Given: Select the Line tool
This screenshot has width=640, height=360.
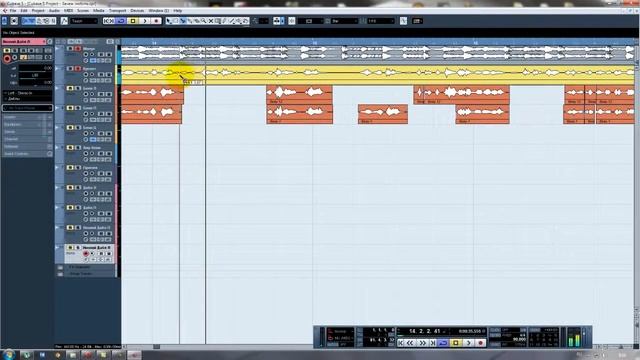Looking at the screenshot, I should click(232, 21).
